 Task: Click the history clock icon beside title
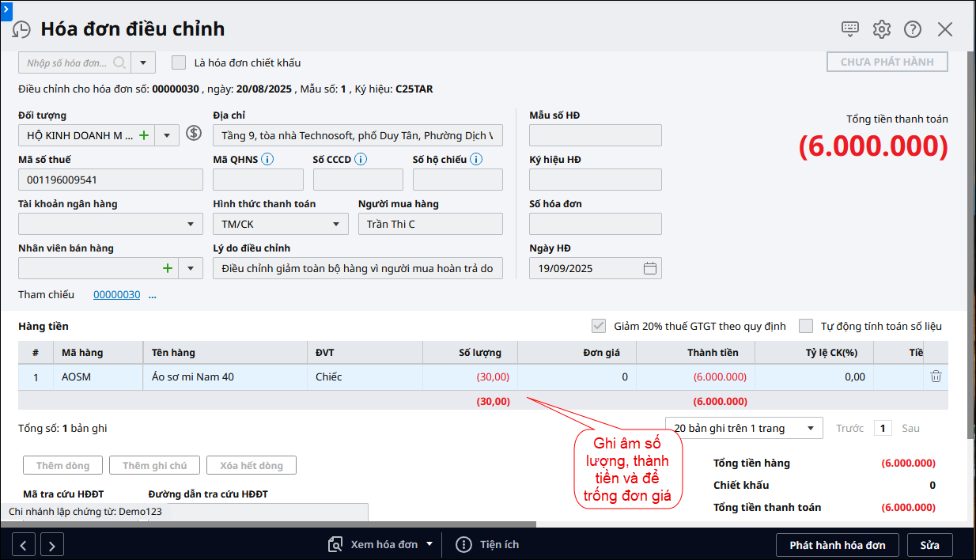[x=21, y=29]
